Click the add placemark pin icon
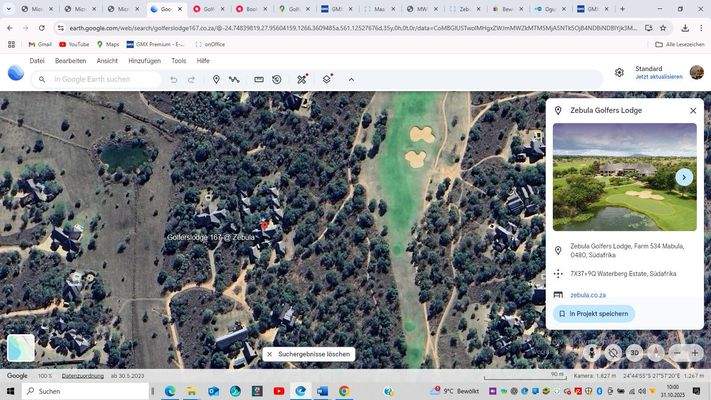711x400 pixels. (x=216, y=79)
